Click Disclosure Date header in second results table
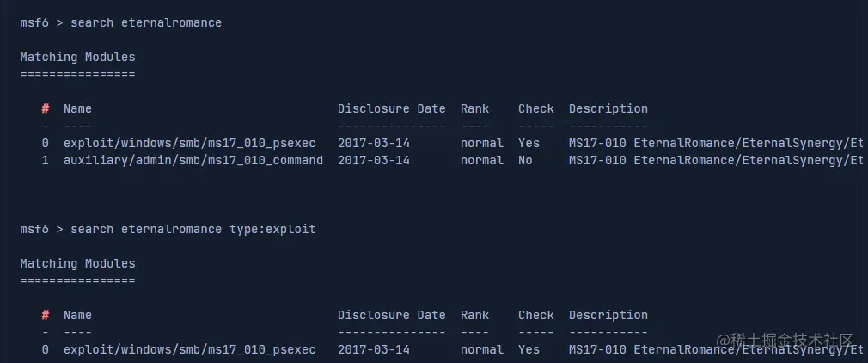The image size is (868, 363). tap(391, 315)
